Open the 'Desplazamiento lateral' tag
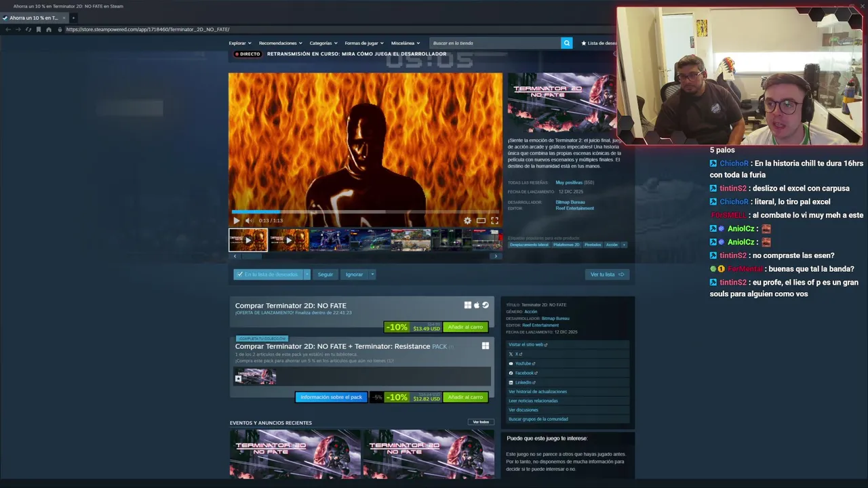 pyautogui.click(x=529, y=245)
